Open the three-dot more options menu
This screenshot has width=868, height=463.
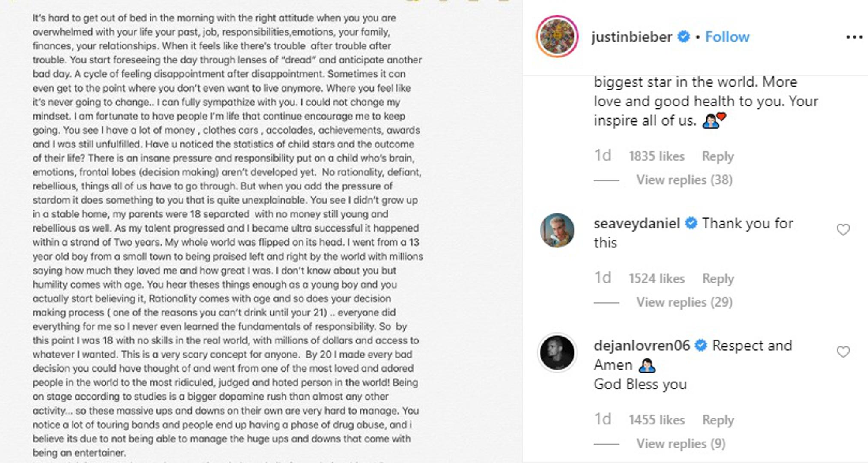point(854,37)
